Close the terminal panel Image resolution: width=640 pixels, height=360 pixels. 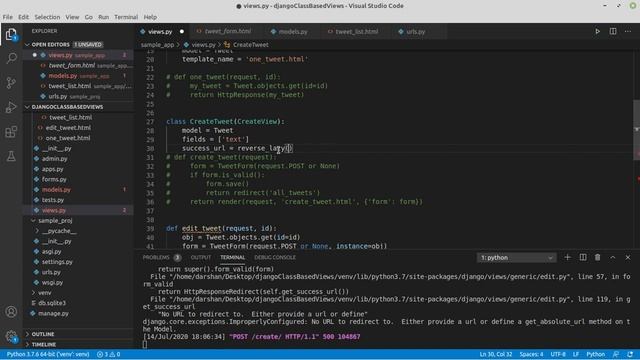point(628,257)
